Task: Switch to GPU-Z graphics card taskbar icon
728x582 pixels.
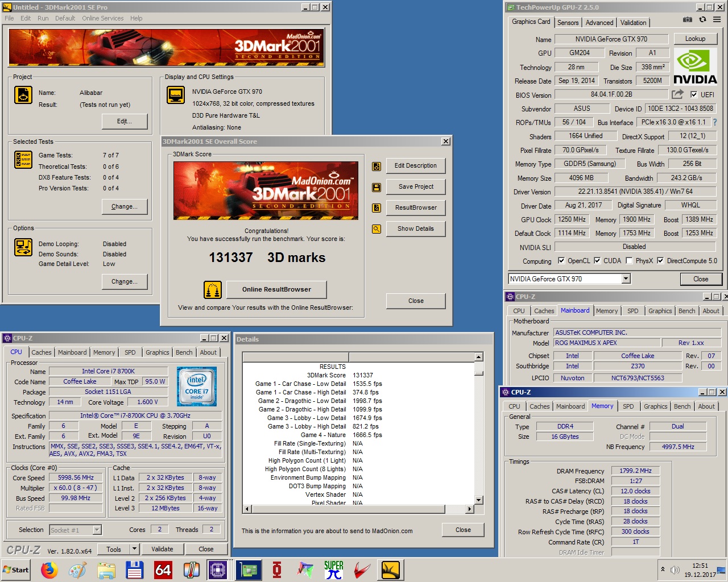Action: point(249,569)
